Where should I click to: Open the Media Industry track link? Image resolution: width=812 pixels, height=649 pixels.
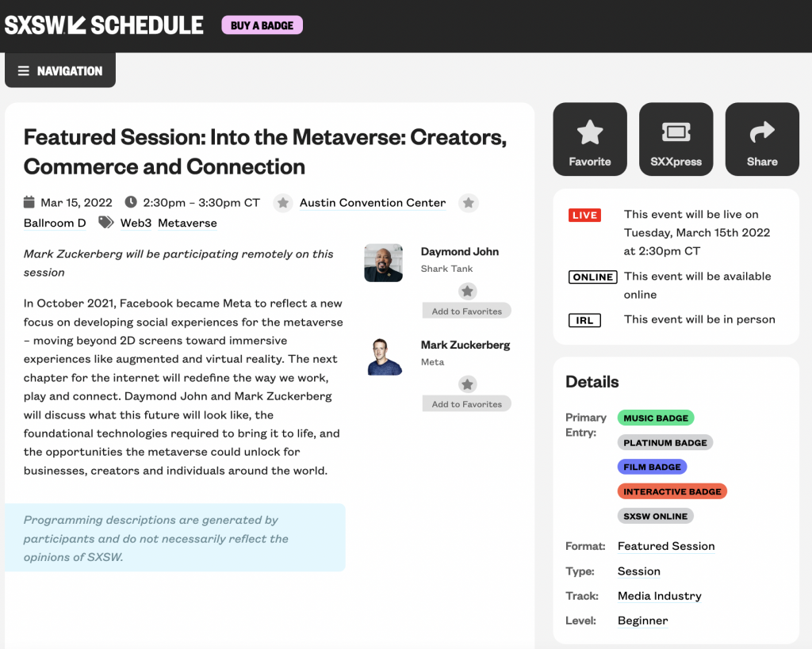[660, 596]
